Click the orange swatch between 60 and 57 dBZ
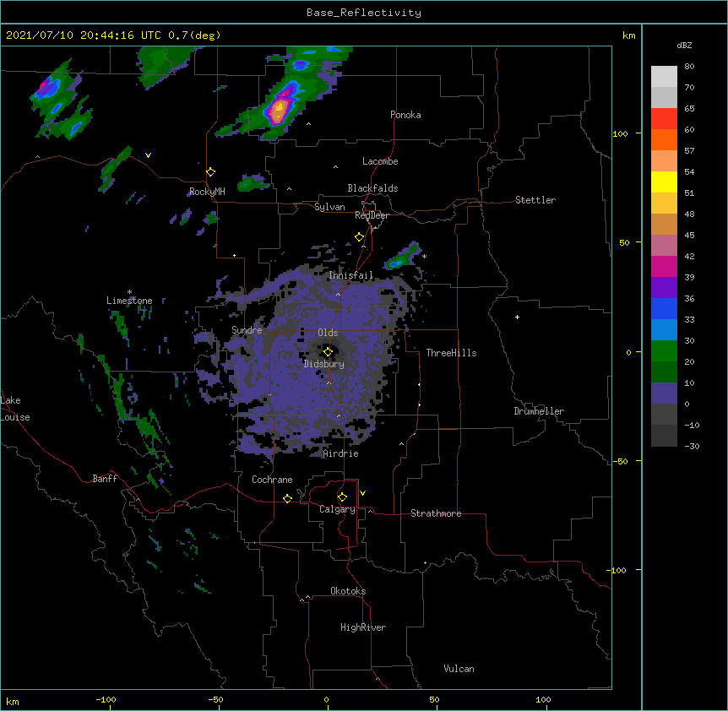Viewport: 728px width, 711px height. coord(664,139)
